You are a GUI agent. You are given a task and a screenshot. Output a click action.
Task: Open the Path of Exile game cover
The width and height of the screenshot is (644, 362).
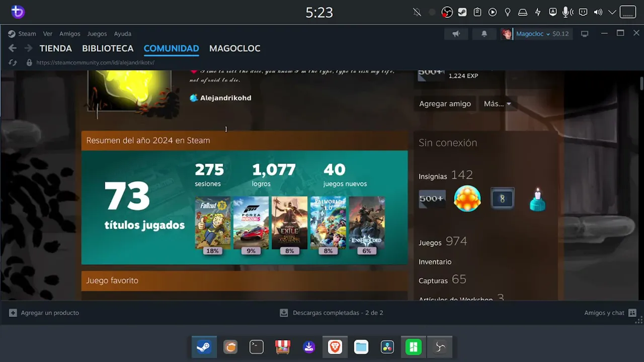tap(289, 222)
